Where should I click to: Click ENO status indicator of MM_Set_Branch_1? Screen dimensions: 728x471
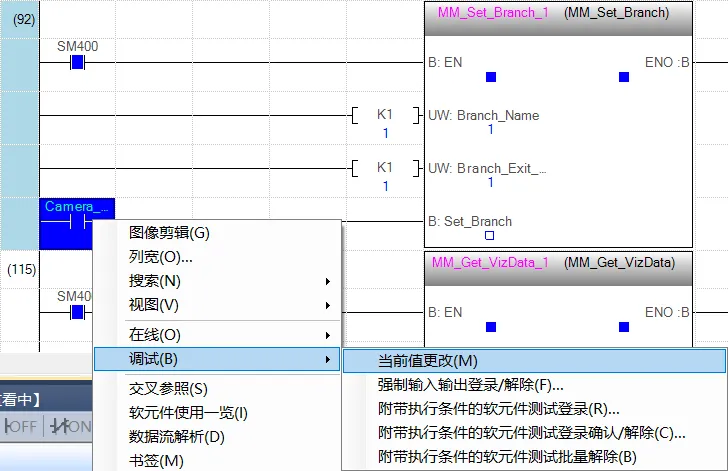click(624, 77)
